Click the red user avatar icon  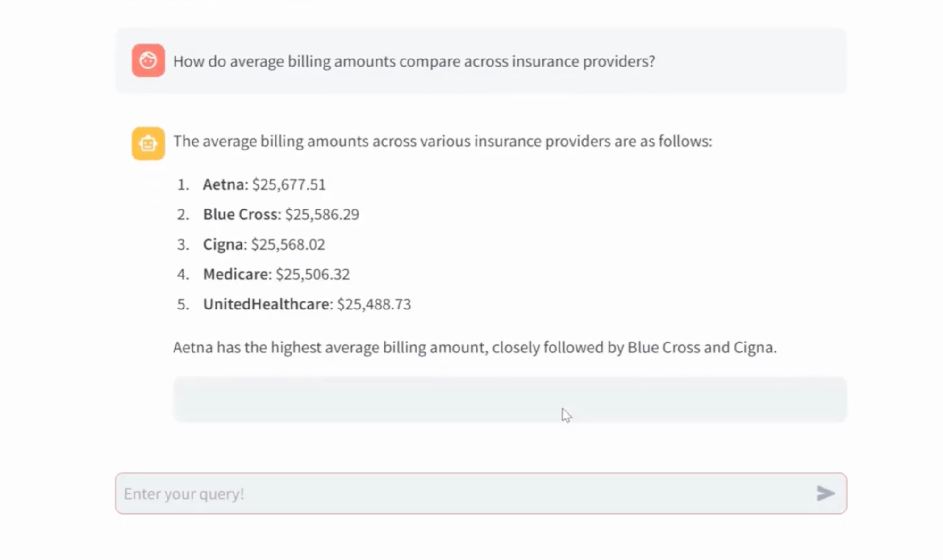[x=148, y=61]
